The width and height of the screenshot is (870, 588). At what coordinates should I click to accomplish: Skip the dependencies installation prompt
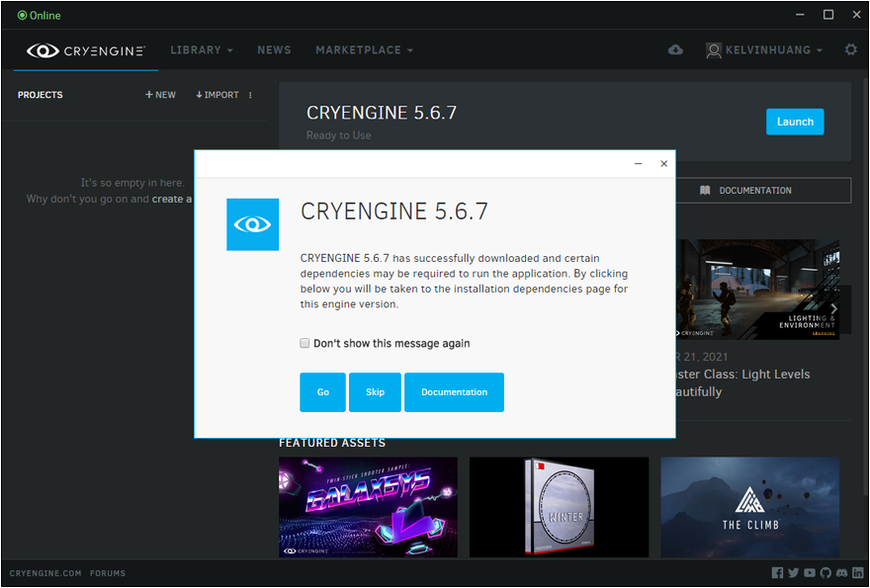pyautogui.click(x=375, y=392)
